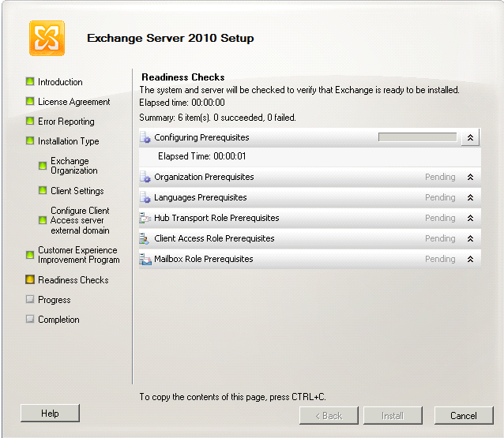Click the gray Completion step indicator
This screenshot has height=438, width=504.
tap(30, 319)
